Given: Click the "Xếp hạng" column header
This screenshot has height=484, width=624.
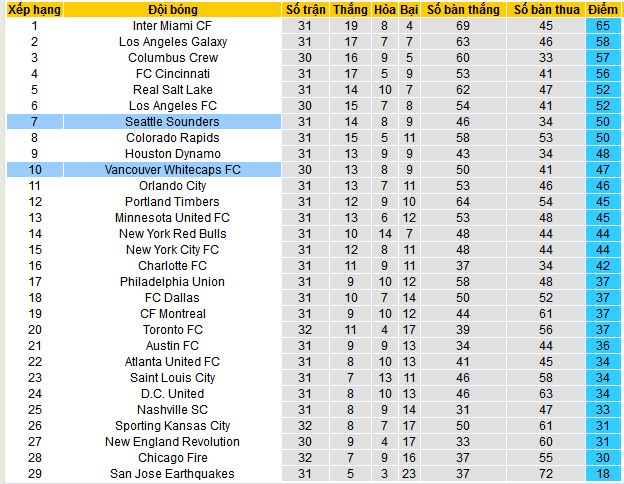Looking at the screenshot, I should point(34,9).
